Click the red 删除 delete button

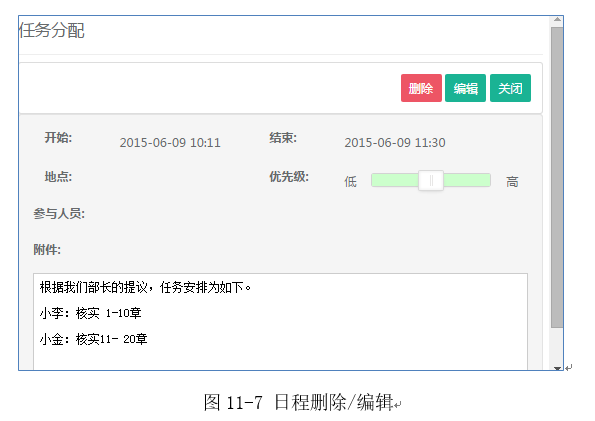coord(421,88)
